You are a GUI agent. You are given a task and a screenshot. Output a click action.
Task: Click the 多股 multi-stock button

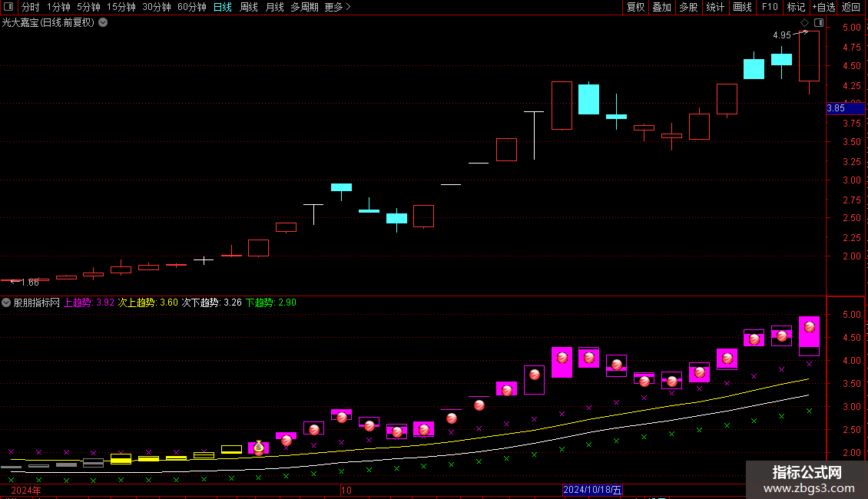coord(688,7)
